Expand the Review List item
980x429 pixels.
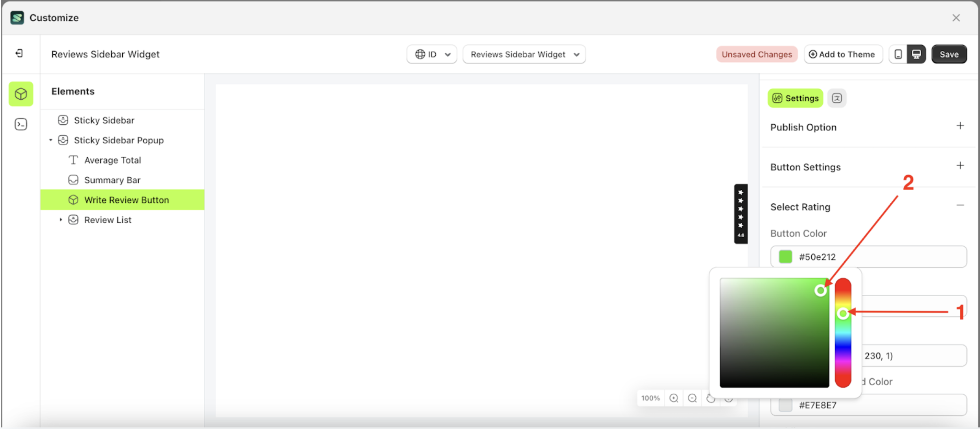tap(61, 220)
